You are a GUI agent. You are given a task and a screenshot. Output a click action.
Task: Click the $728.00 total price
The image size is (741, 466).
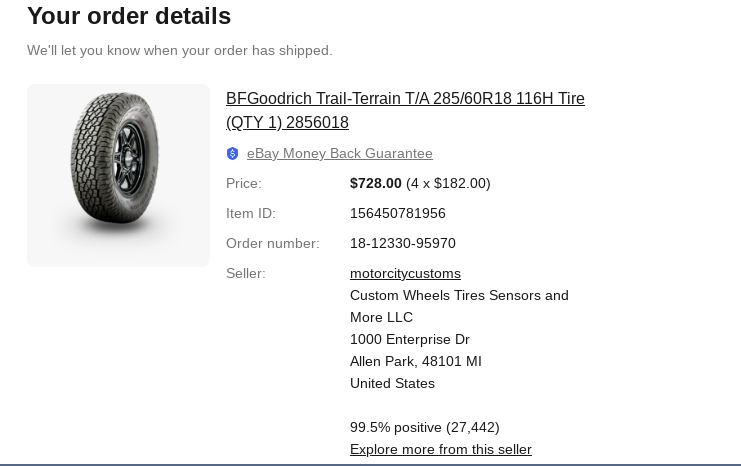[375, 183]
